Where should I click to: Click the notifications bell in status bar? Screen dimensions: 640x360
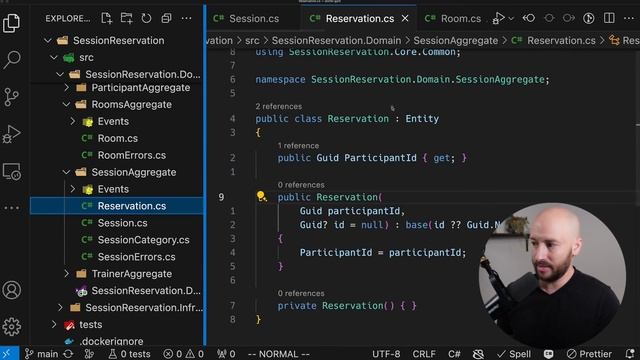tap(630, 354)
